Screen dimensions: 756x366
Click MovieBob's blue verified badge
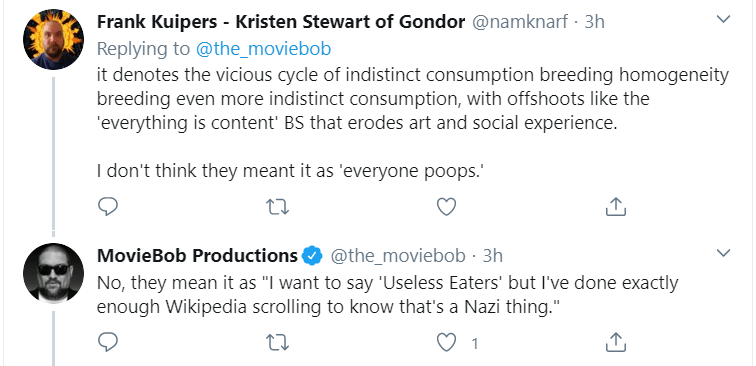tap(312, 256)
